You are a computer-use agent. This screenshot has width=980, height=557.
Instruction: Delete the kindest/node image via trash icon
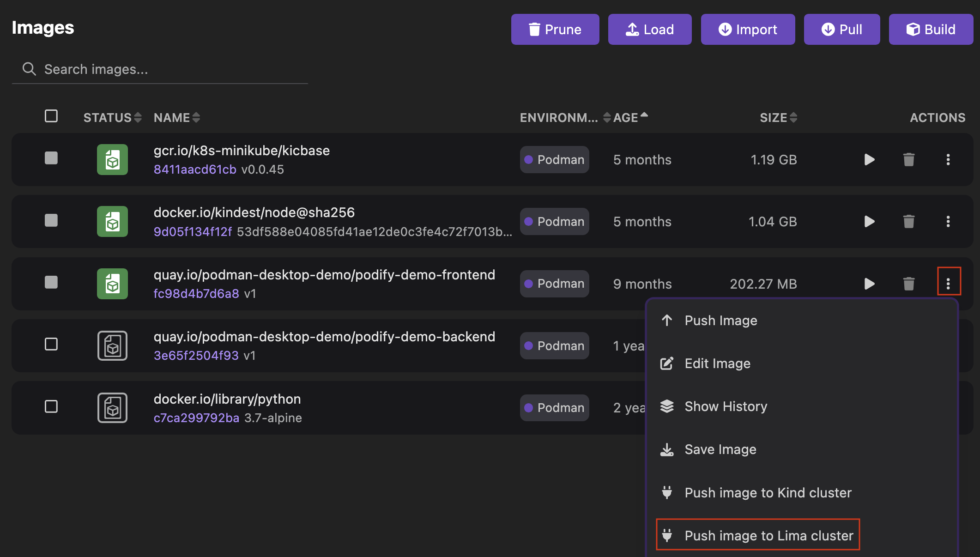click(908, 222)
